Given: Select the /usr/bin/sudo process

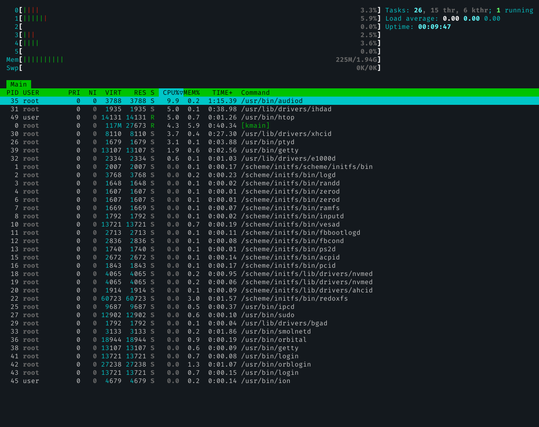Looking at the screenshot, I should 270,315.
